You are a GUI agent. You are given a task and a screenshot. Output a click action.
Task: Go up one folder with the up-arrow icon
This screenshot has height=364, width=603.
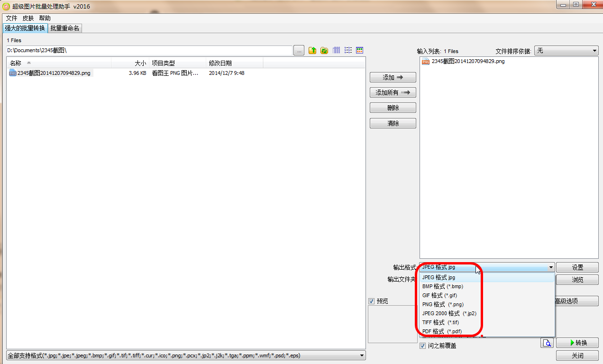[312, 50]
